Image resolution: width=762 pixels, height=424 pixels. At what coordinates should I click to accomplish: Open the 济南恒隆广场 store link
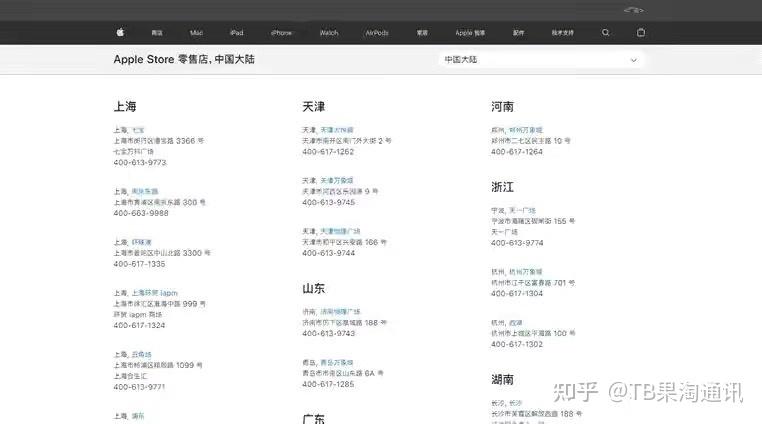340,311
